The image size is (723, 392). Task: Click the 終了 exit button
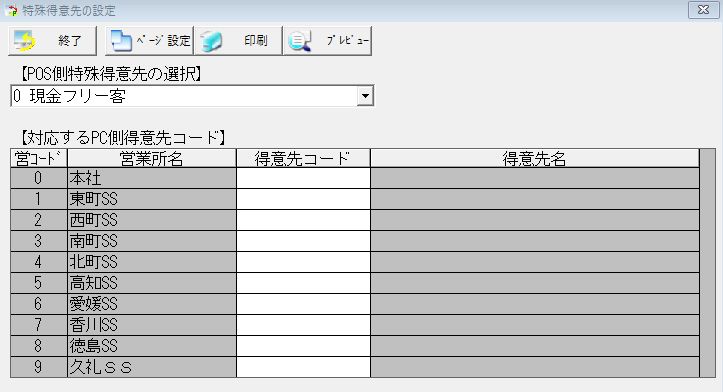click(52, 41)
